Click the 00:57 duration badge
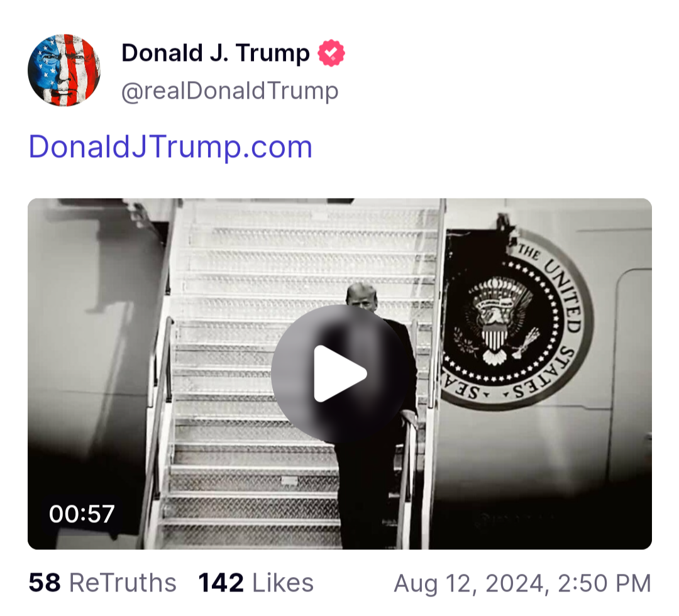The height and width of the screenshot is (616, 679). pos(82,514)
